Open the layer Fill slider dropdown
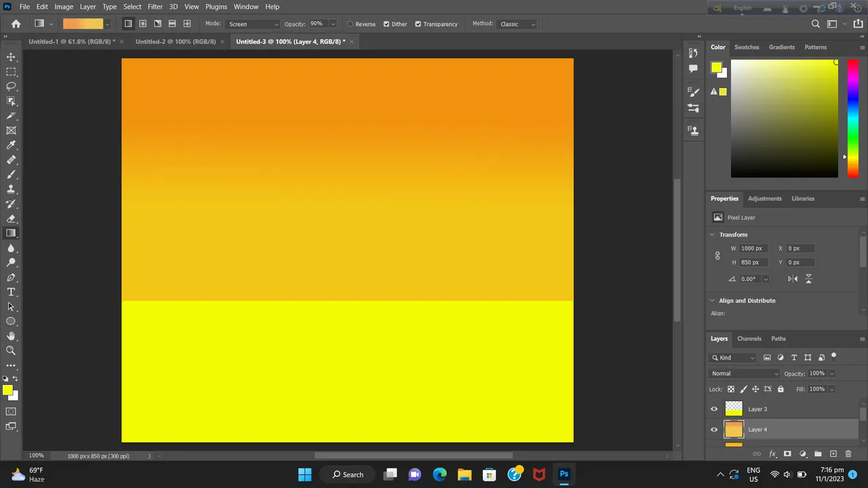The height and width of the screenshot is (488, 868). click(831, 389)
